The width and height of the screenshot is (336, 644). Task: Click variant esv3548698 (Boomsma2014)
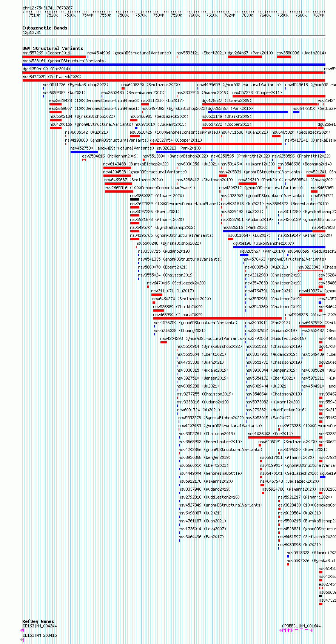tap(305, 164)
